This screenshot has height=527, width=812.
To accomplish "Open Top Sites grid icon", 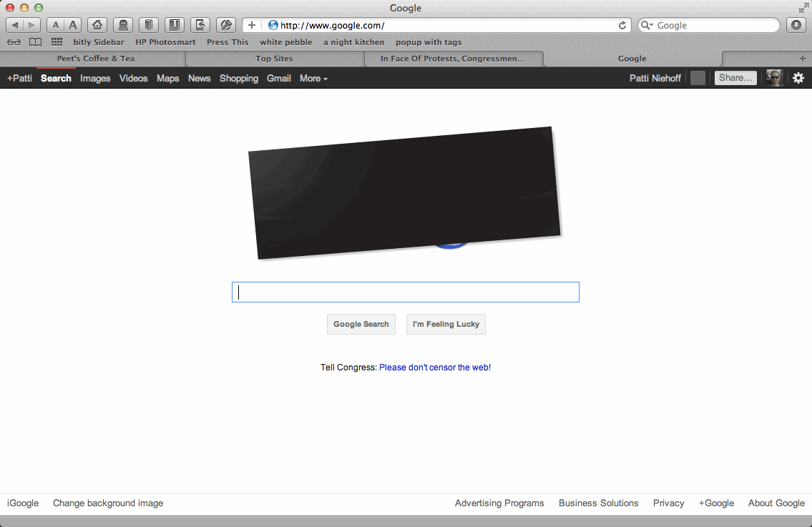I will pos(57,42).
